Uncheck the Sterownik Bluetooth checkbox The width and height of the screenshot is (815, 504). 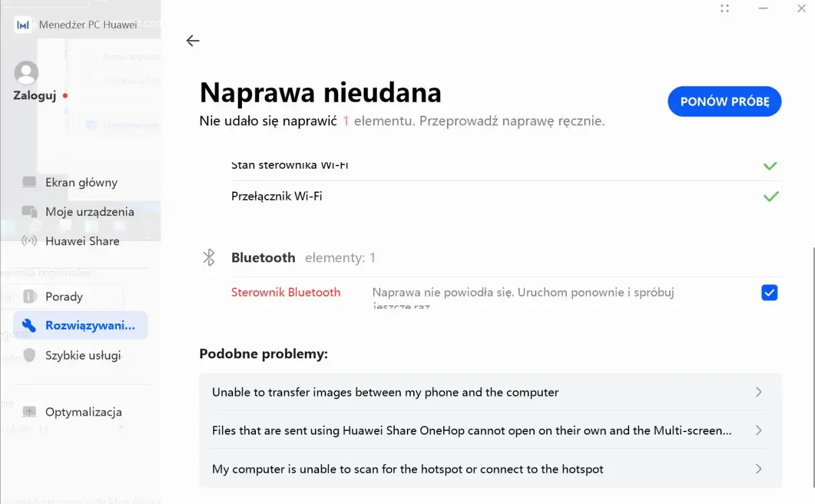click(769, 293)
